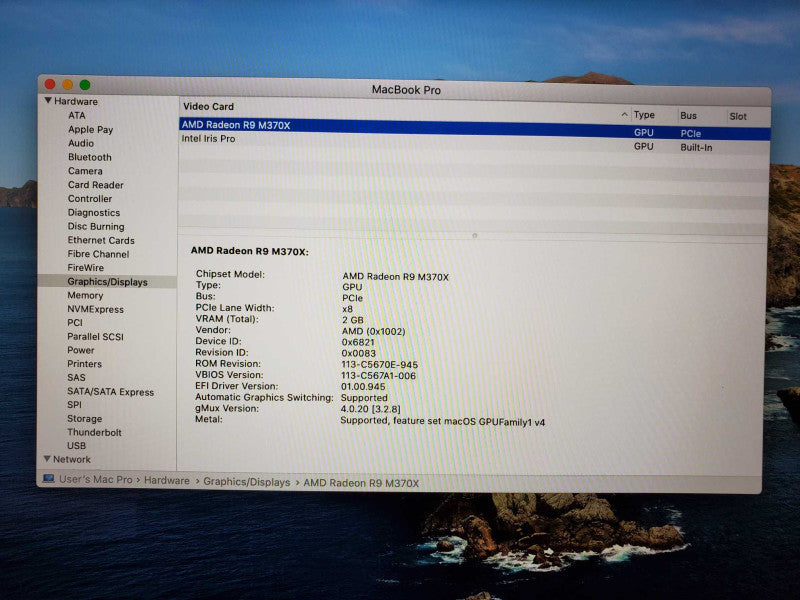This screenshot has height=600, width=800.
Task: Click the MacBook Pro window title
Action: click(406, 90)
